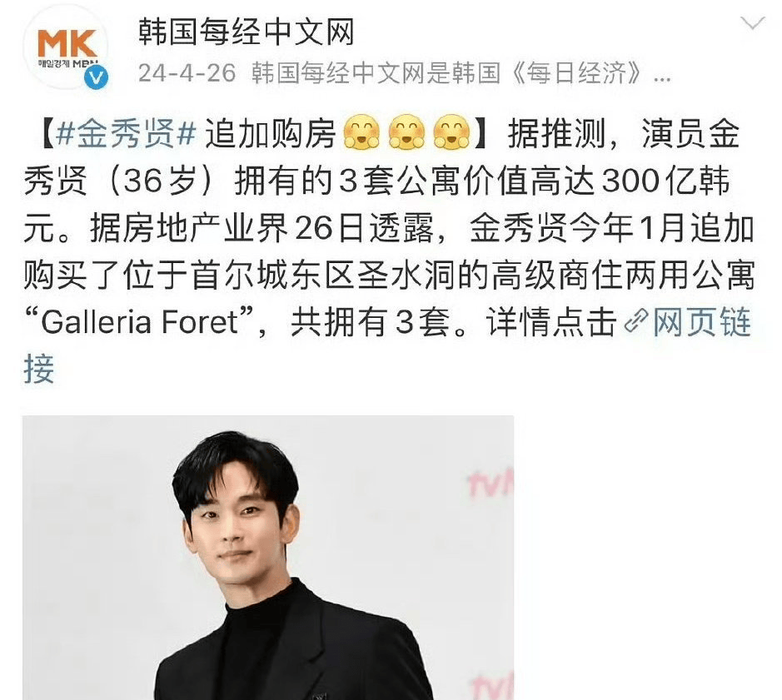This screenshot has width=782, height=700.
Task: Click the 24-4-26 post date
Action: [187, 73]
